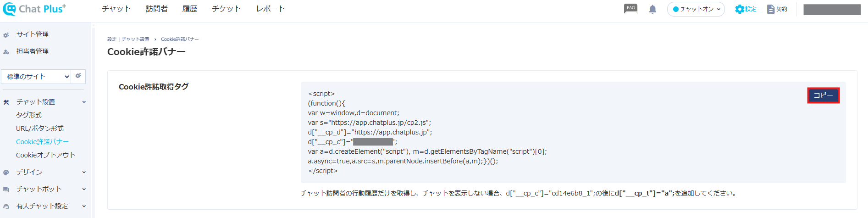
Task: Select Cookieオプトアウト in sidebar
Action: tap(46, 155)
